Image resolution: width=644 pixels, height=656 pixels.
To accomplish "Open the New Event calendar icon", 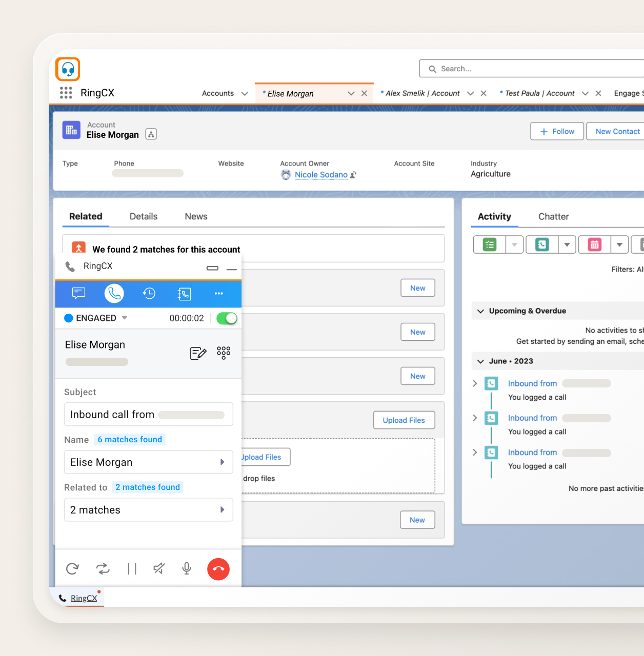I will (594, 244).
